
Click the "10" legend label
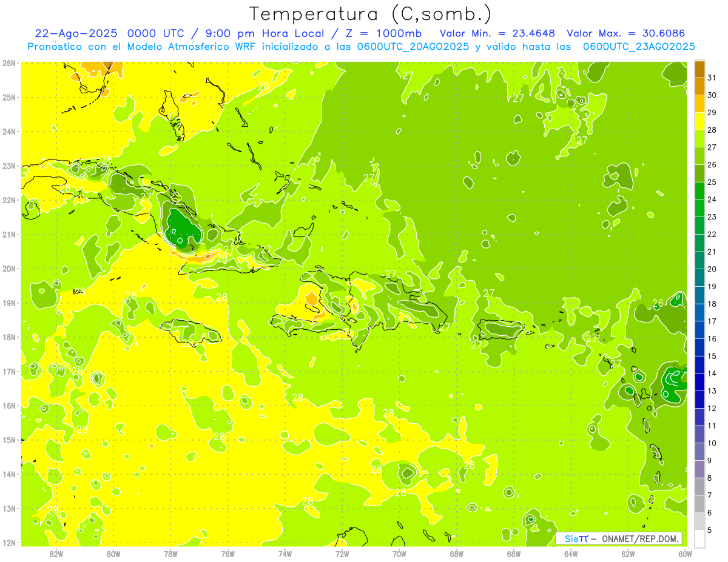pyautogui.click(x=712, y=443)
